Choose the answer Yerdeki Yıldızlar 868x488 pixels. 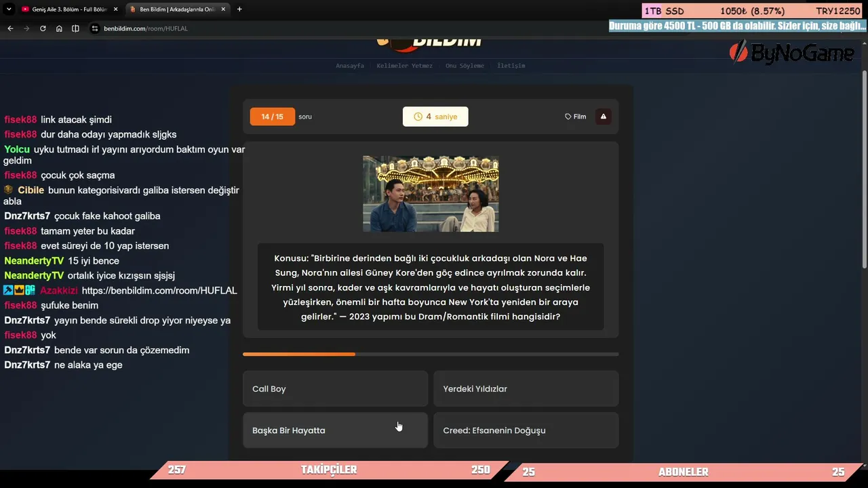pyautogui.click(x=526, y=389)
